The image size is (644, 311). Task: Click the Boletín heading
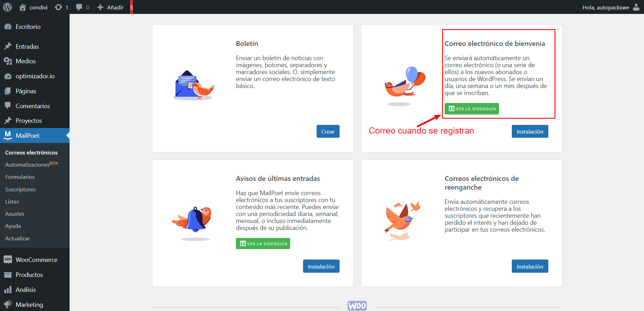(x=247, y=43)
